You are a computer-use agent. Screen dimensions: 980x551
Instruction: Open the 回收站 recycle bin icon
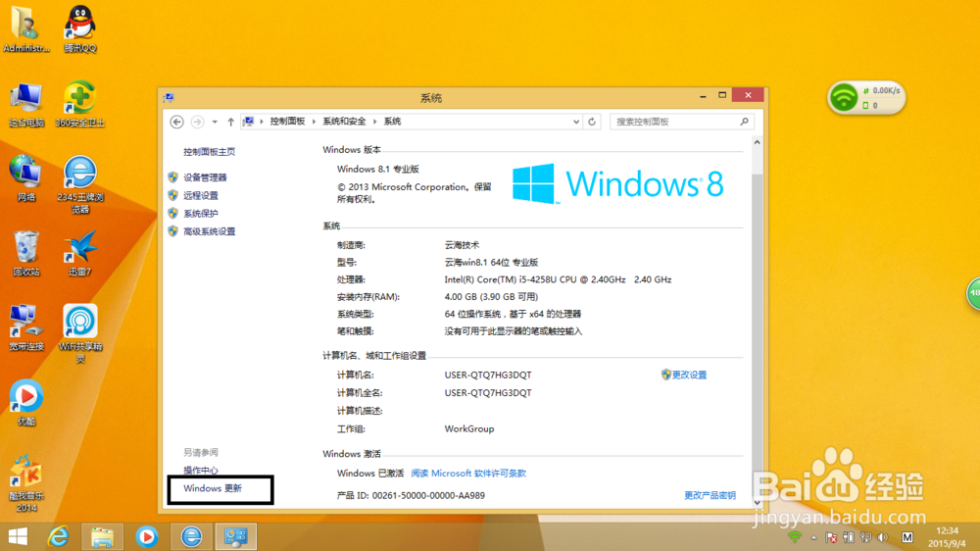click(26, 254)
